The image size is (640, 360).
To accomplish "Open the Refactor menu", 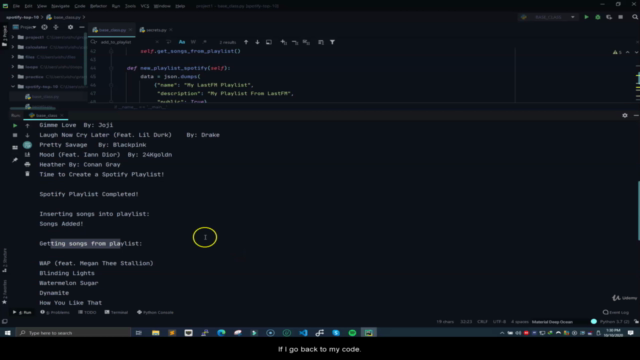I will point(98,6).
